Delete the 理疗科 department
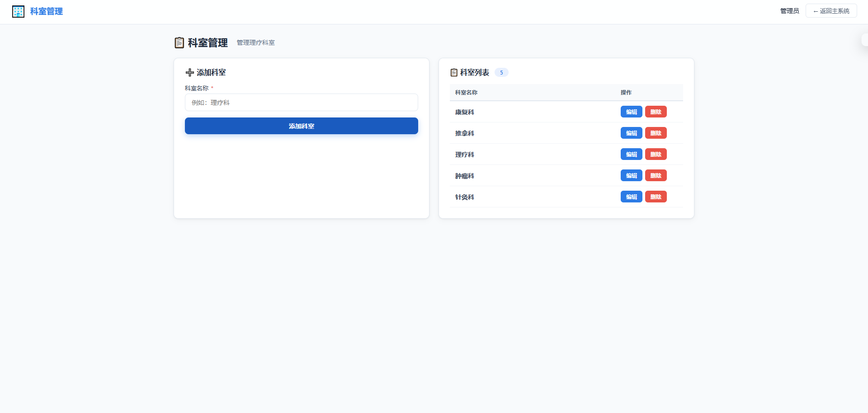Image resolution: width=868 pixels, height=413 pixels. tap(656, 155)
